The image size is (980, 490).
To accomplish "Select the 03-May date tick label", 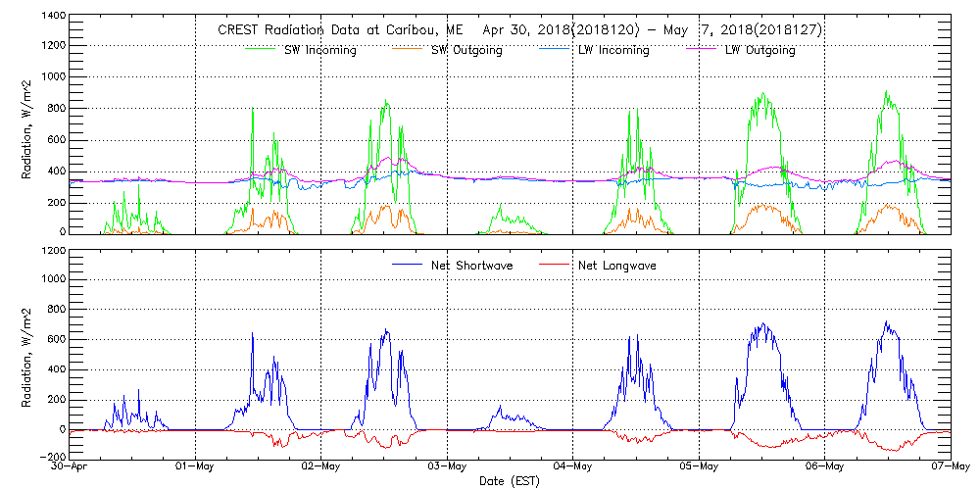I will pos(447,466).
